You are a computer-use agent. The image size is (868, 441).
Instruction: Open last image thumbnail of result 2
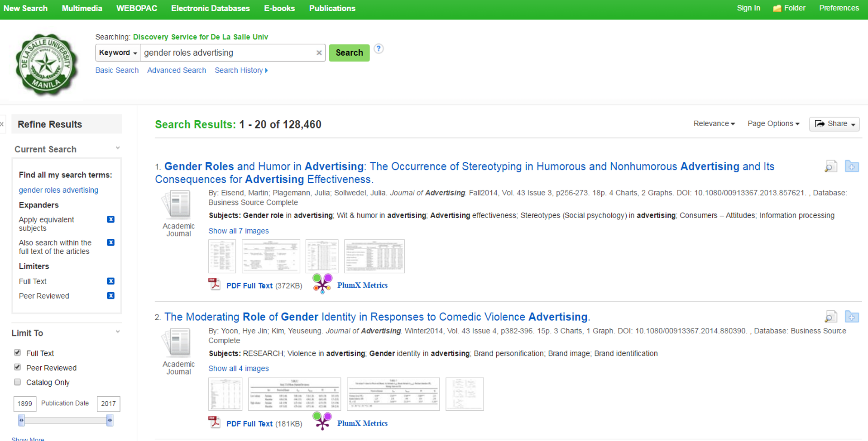[465, 394]
